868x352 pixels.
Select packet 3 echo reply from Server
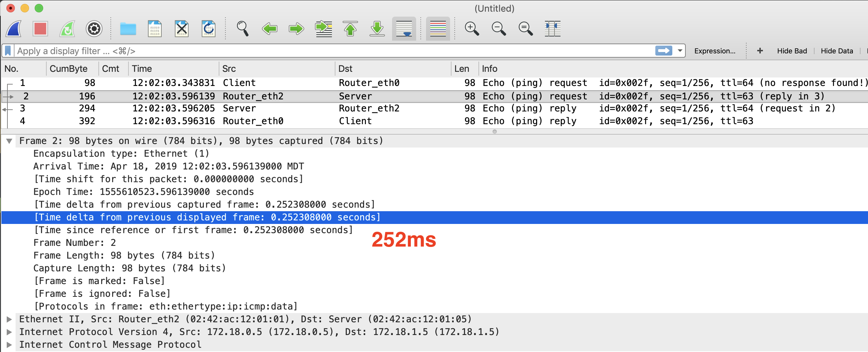pos(435,109)
